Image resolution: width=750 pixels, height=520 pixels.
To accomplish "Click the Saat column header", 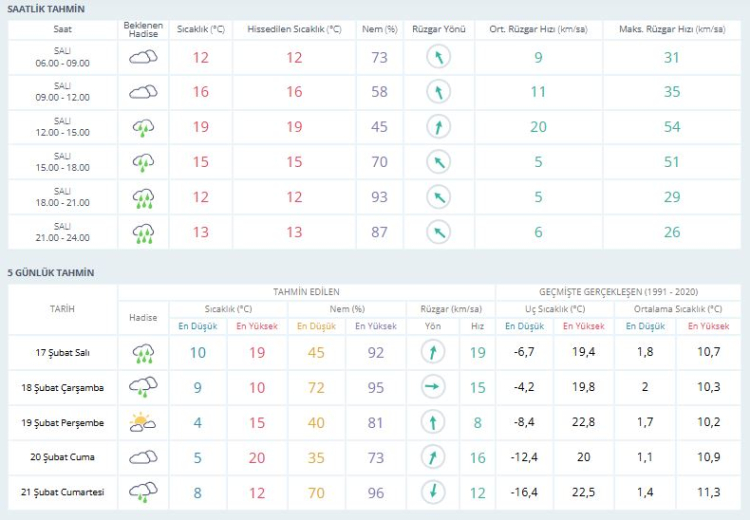I will tap(63, 29).
